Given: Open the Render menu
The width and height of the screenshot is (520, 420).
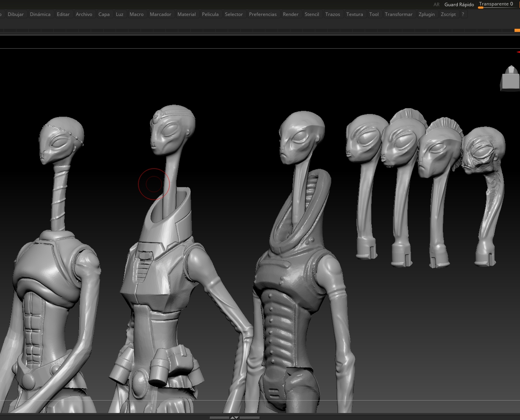Looking at the screenshot, I should click(x=290, y=14).
